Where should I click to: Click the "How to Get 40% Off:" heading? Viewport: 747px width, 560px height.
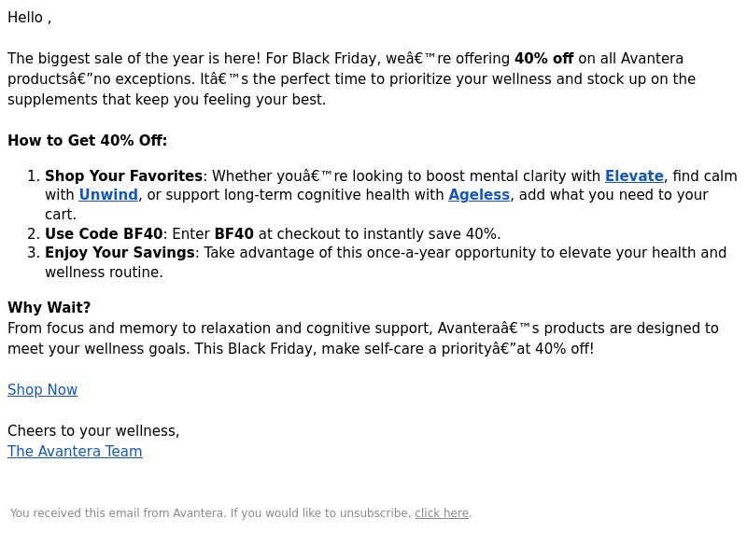tap(87, 141)
